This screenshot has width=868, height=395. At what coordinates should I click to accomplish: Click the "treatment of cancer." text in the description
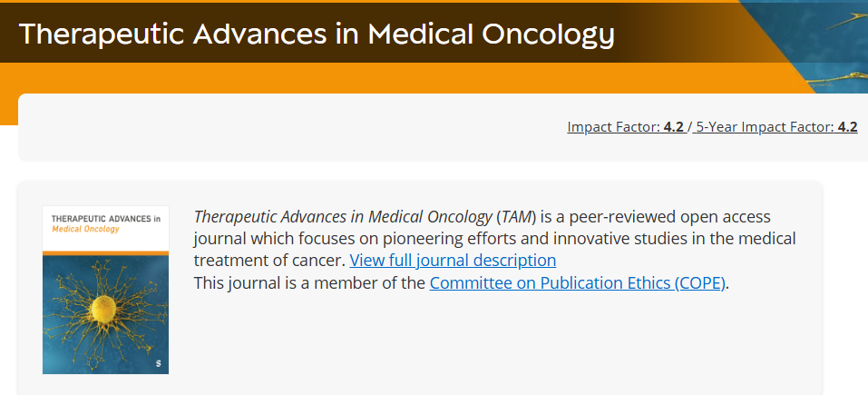(269, 261)
